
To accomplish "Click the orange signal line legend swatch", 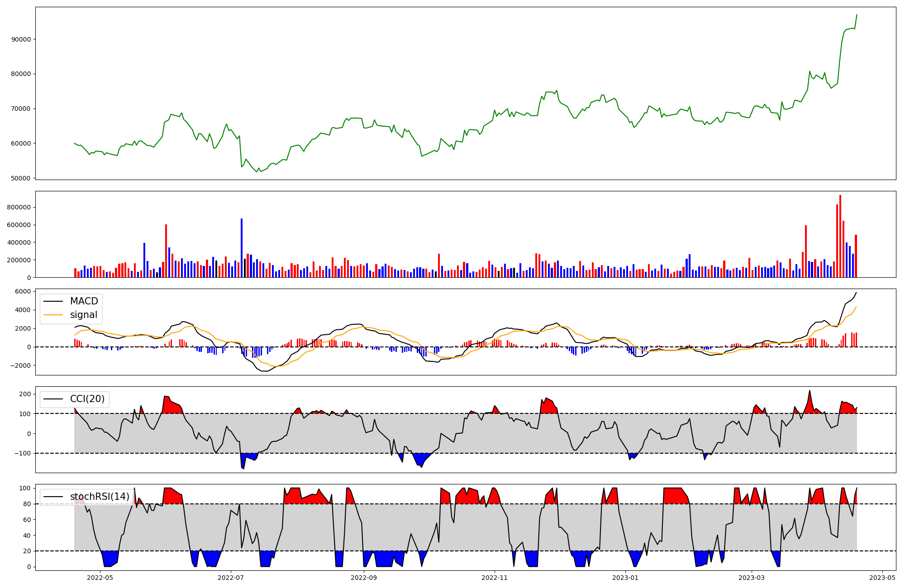I will (x=53, y=315).
